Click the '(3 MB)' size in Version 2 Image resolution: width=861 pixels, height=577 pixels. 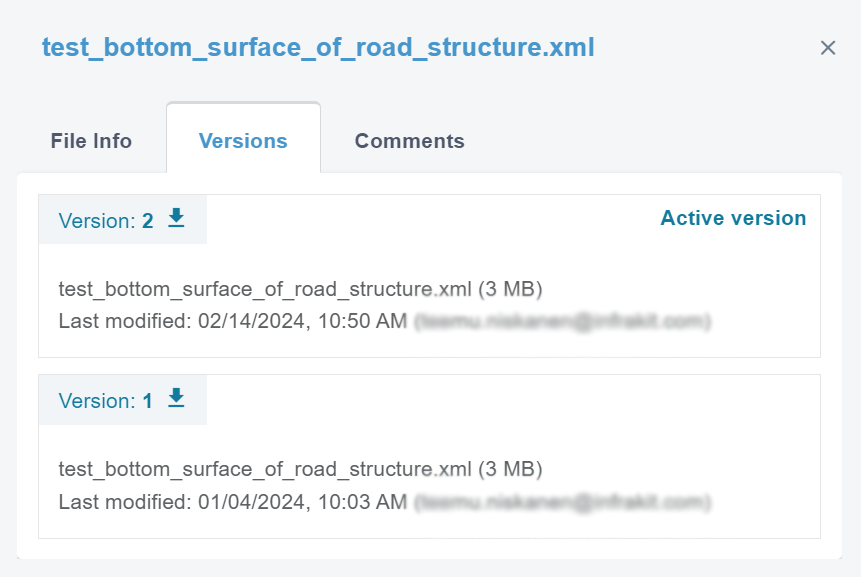tap(510, 290)
